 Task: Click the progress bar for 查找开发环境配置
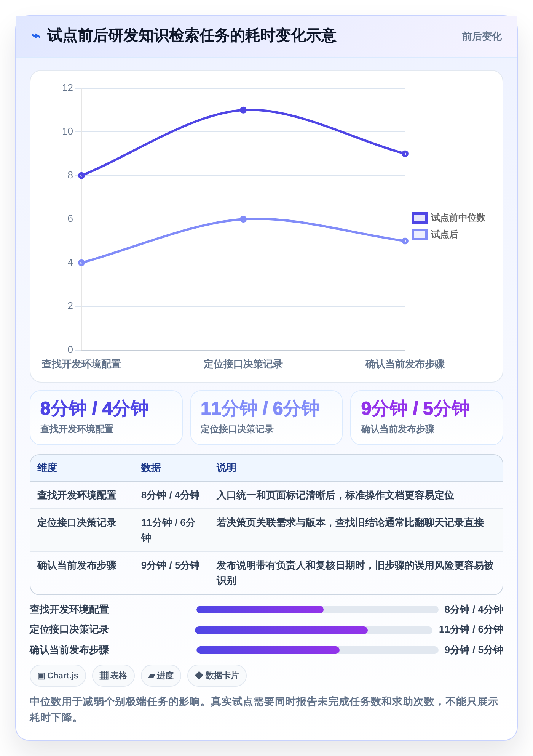[318, 610]
